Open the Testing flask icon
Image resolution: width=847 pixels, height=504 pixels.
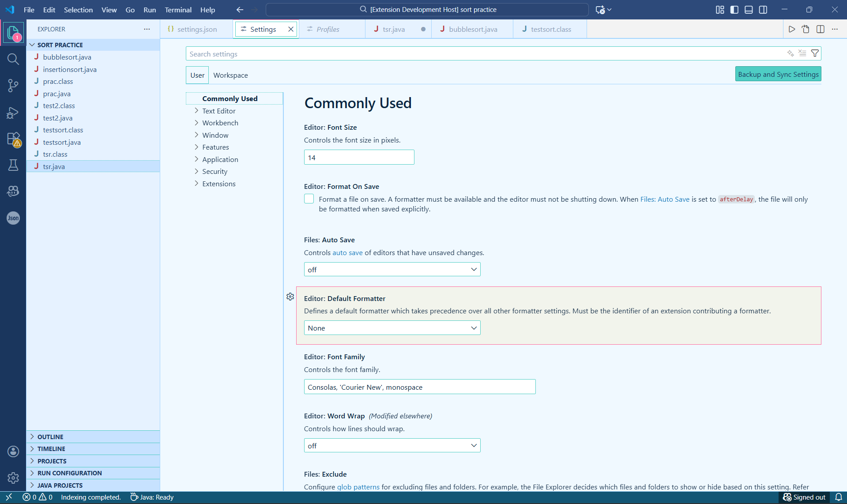pos(13,165)
